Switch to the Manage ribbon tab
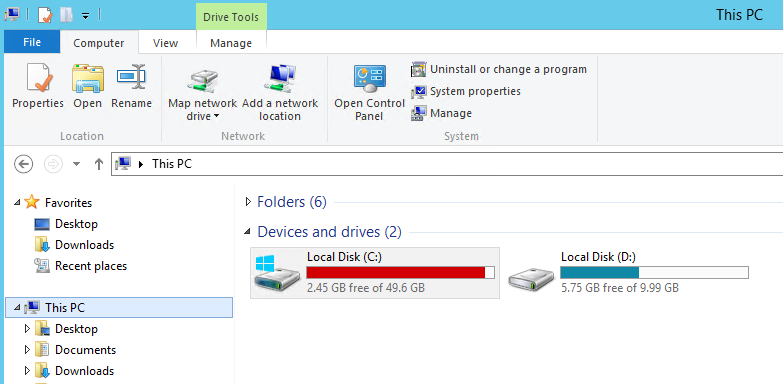Viewport: 783px width, 384px height. pos(231,43)
